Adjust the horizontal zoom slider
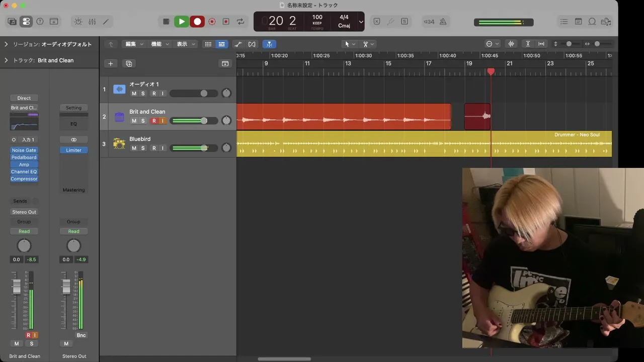Viewport: 644px width, 362px height. (x=597, y=44)
